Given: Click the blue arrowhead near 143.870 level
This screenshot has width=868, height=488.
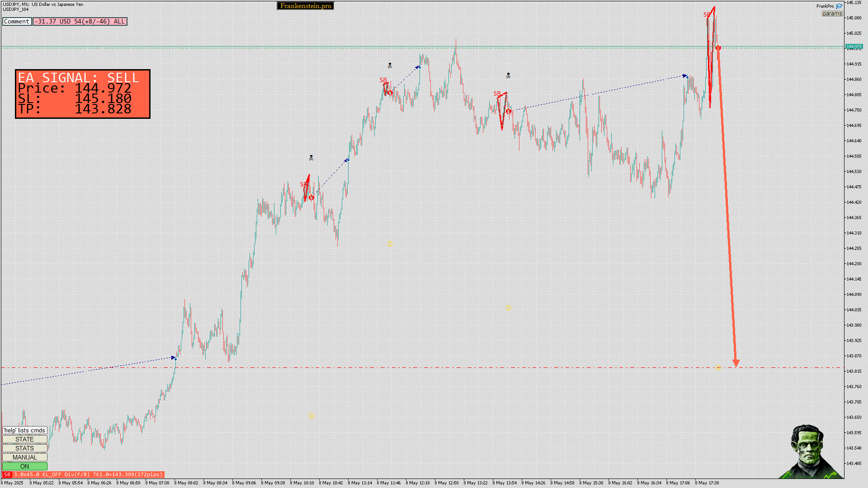Looking at the screenshot, I should (x=174, y=358).
